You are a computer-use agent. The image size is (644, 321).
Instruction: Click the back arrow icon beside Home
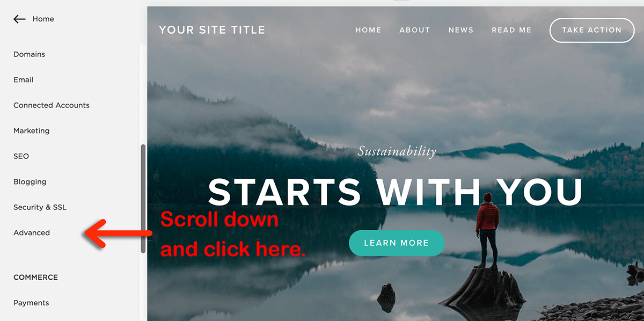(x=19, y=19)
